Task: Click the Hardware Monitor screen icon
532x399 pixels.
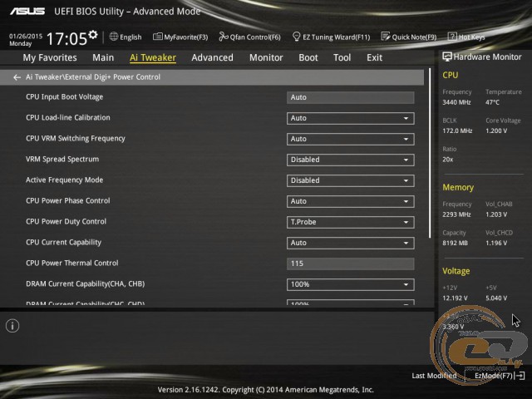Action: [447, 57]
